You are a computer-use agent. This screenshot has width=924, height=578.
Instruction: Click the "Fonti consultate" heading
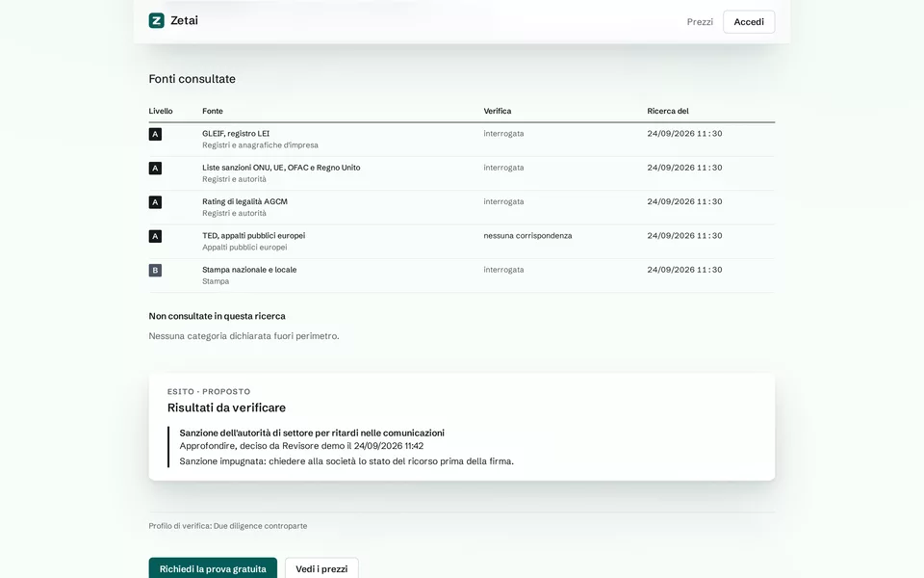(192, 79)
